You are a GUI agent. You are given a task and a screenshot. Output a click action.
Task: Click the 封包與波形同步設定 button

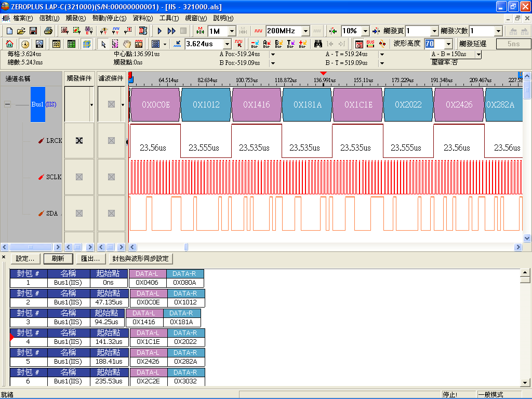coord(140,259)
